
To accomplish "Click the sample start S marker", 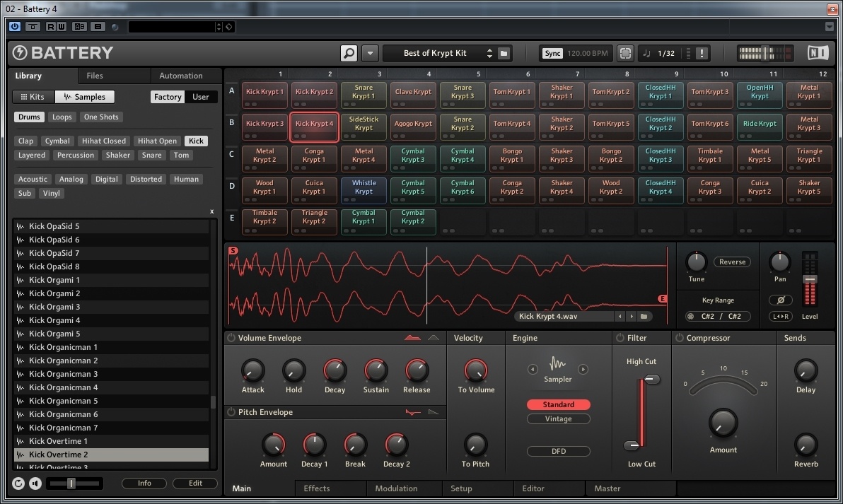I will coord(233,250).
